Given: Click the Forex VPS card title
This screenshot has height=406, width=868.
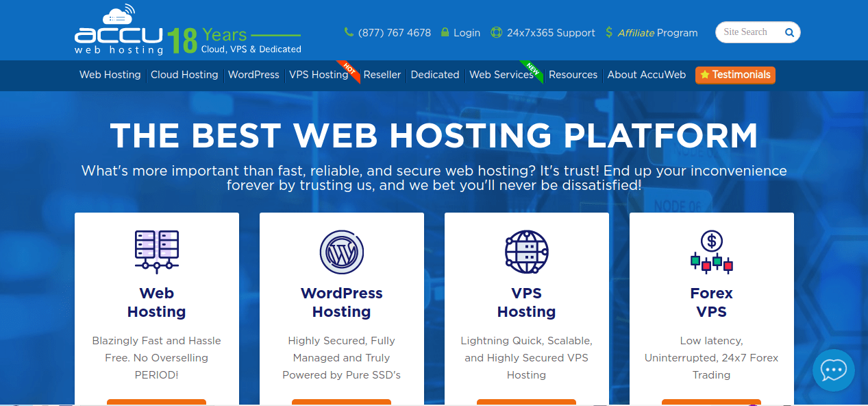Looking at the screenshot, I should coord(712,302).
